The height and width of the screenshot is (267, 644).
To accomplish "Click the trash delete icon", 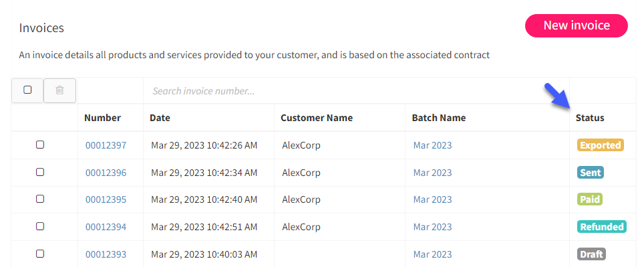I will pos(59,90).
